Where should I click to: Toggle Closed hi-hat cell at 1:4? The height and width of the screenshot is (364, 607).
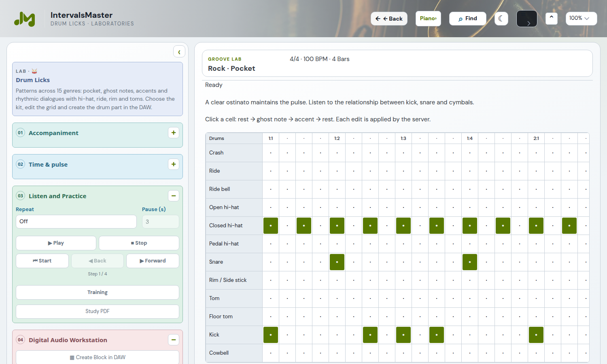pos(470,226)
